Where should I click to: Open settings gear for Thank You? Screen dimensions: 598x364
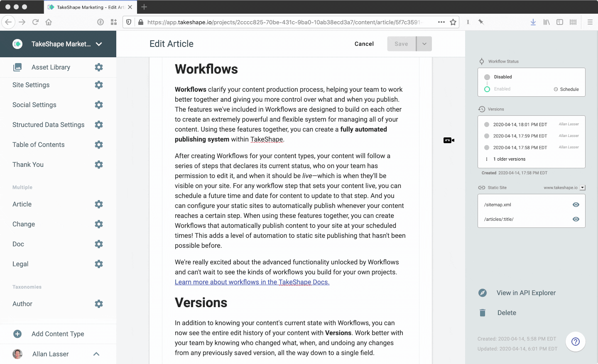pos(99,164)
